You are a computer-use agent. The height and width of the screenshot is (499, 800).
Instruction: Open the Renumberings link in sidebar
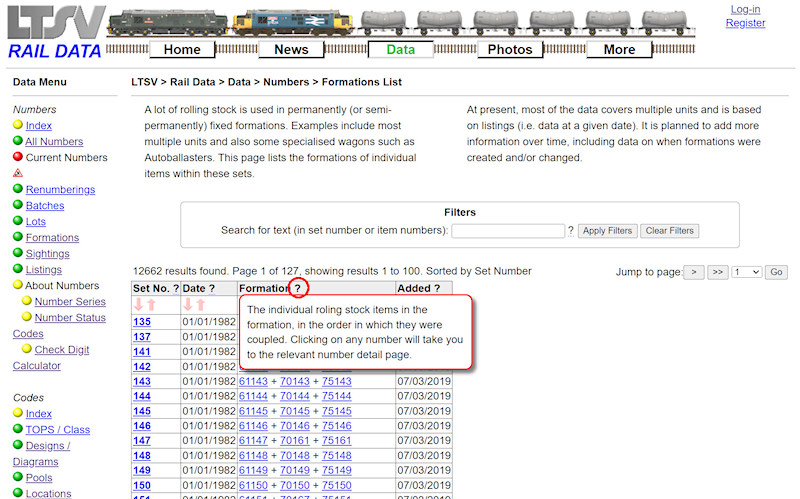pos(60,189)
